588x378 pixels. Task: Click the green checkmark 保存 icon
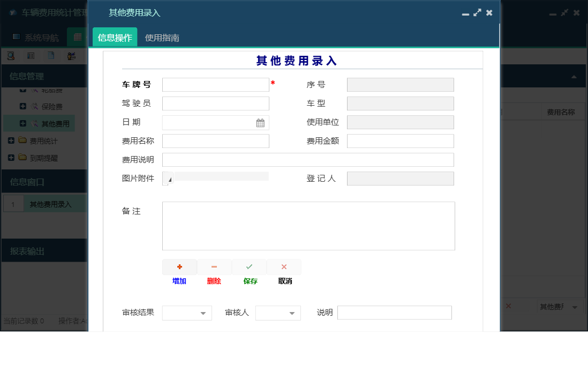point(249,266)
